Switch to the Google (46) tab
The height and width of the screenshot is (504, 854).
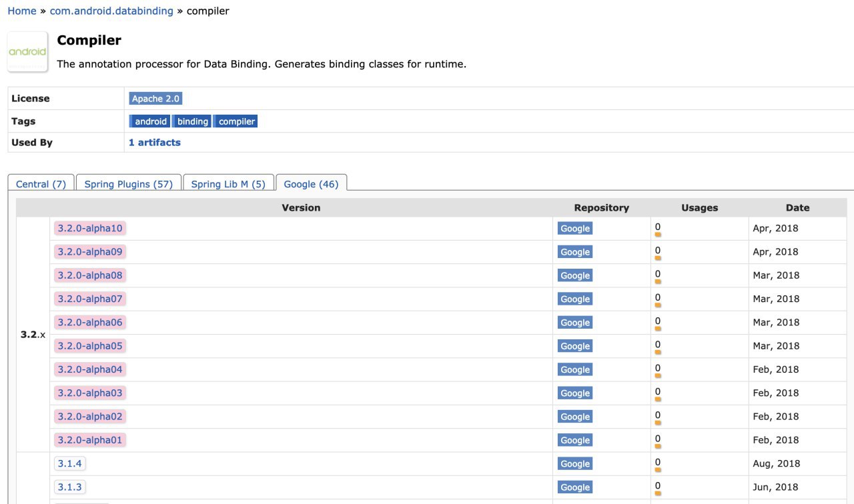point(311,184)
